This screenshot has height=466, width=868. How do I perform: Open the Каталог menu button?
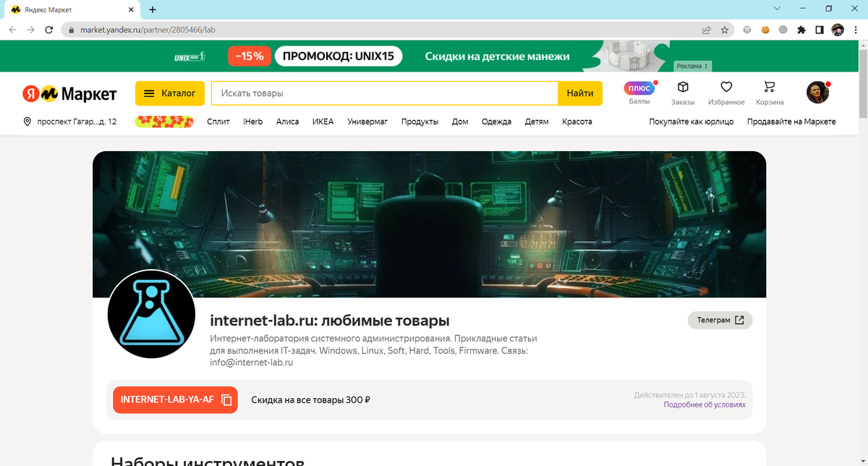(170, 93)
